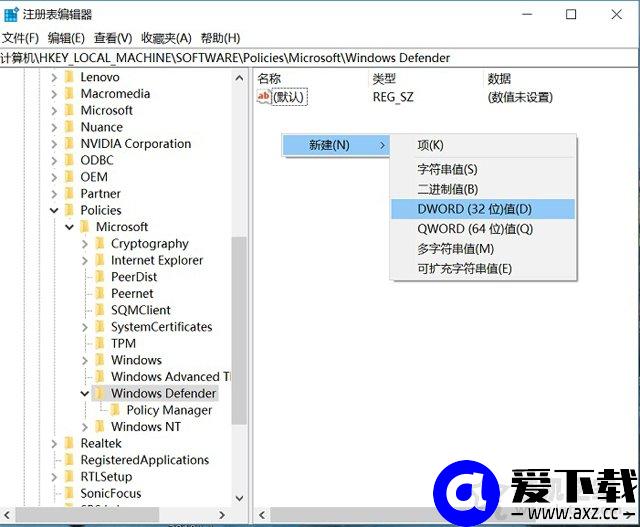The height and width of the screenshot is (527, 640).
Task: Click the SonicFocus folder icon
Action: (x=69, y=493)
